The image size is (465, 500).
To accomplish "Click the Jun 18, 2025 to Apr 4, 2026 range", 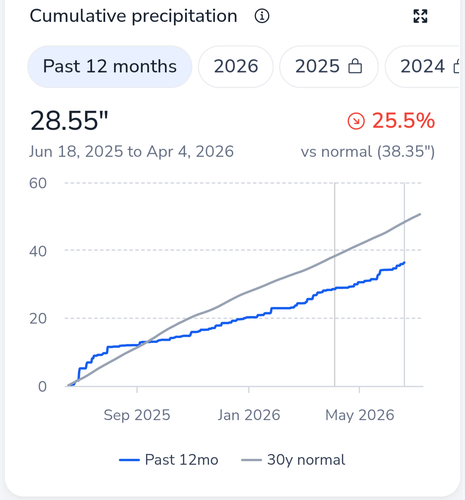I will point(131,152).
